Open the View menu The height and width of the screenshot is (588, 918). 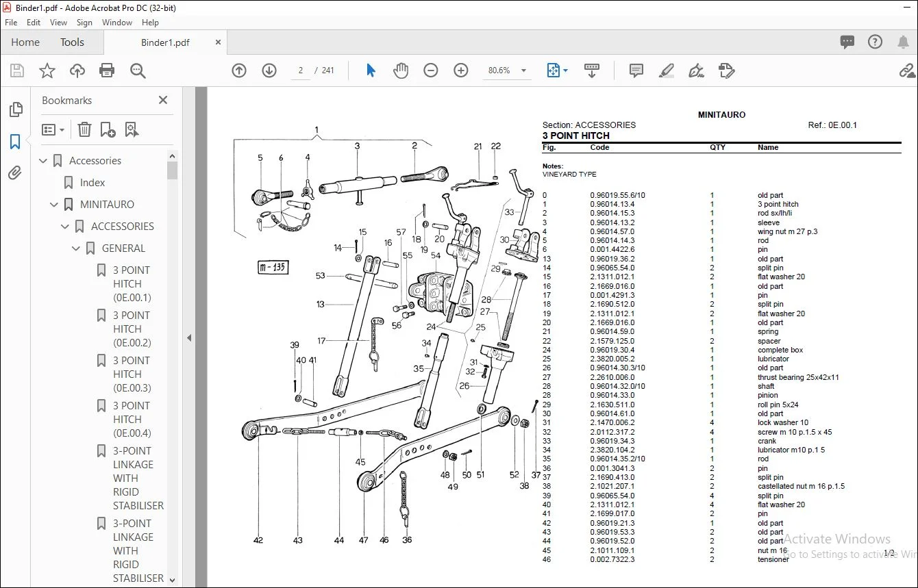click(x=59, y=23)
